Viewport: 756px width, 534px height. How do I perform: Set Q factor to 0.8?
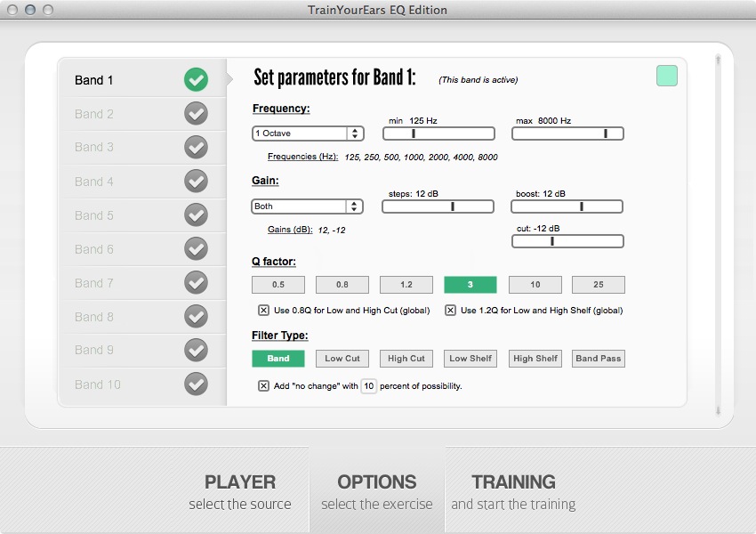pyautogui.click(x=342, y=285)
